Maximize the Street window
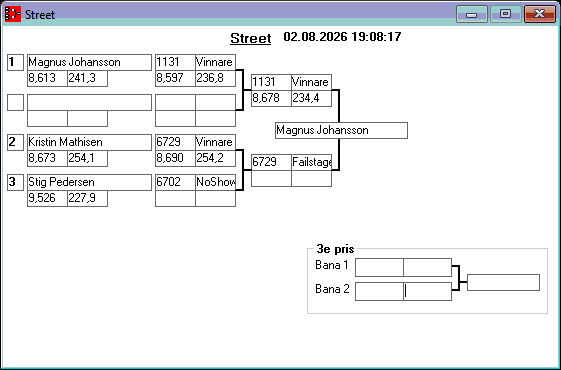Image resolution: width=561 pixels, height=370 pixels. [x=505, y=14]
